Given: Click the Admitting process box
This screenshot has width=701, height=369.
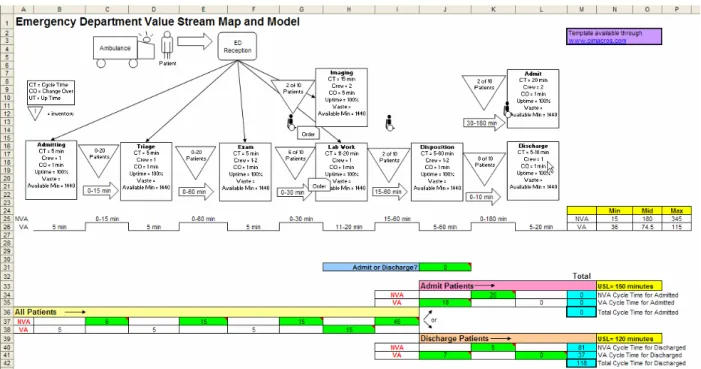Looking at the screenshot, I should click(x=51, y=170).
